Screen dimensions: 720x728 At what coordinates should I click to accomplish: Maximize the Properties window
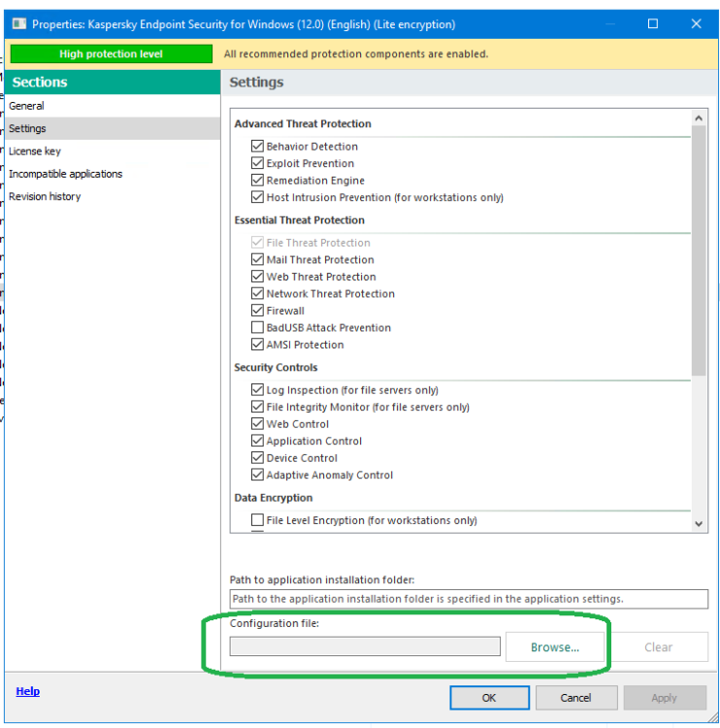coord(653,23)
